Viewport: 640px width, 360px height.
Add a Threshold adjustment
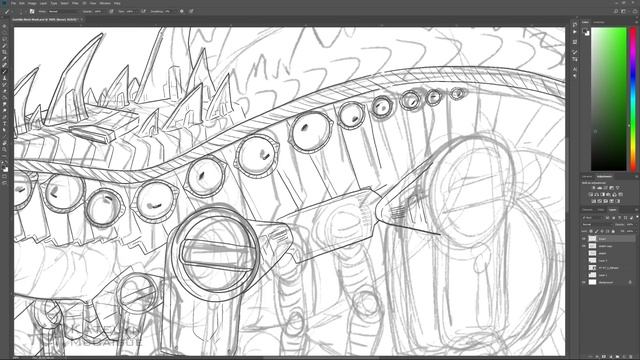(x=605, y=201)
